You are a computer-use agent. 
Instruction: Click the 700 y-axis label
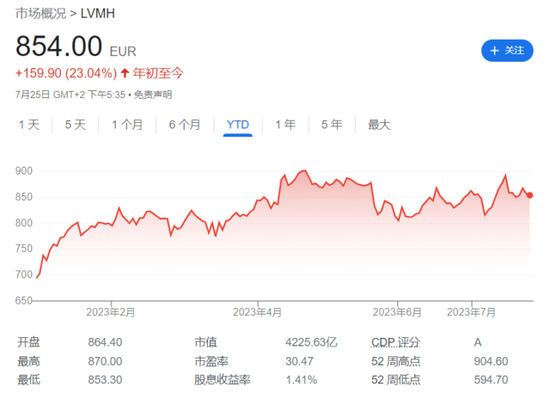click(x=24, y=275)
